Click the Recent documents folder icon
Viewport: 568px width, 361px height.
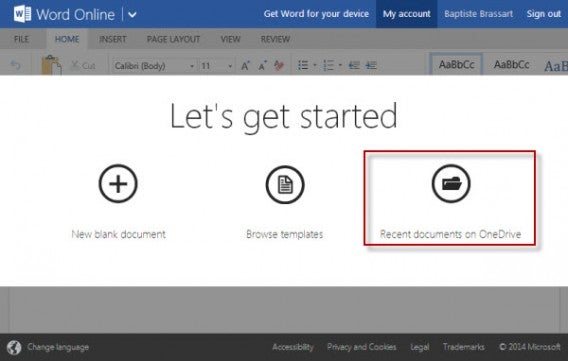tap(451, 184)
